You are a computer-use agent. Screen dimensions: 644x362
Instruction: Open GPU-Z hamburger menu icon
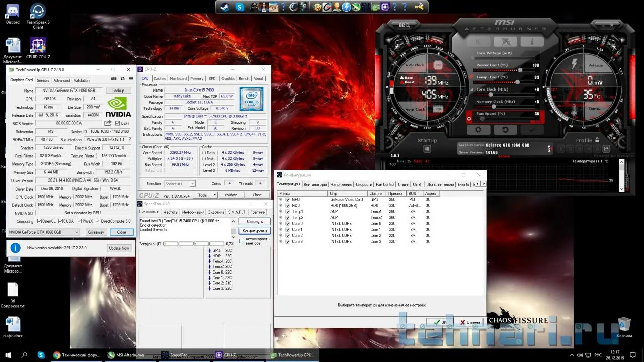coord(131,79)
